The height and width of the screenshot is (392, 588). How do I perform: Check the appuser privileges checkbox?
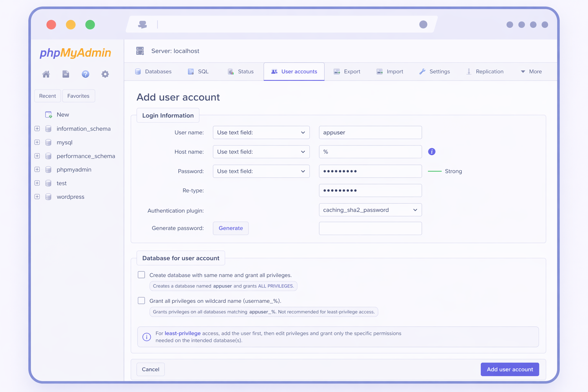[x=141, y=274]
